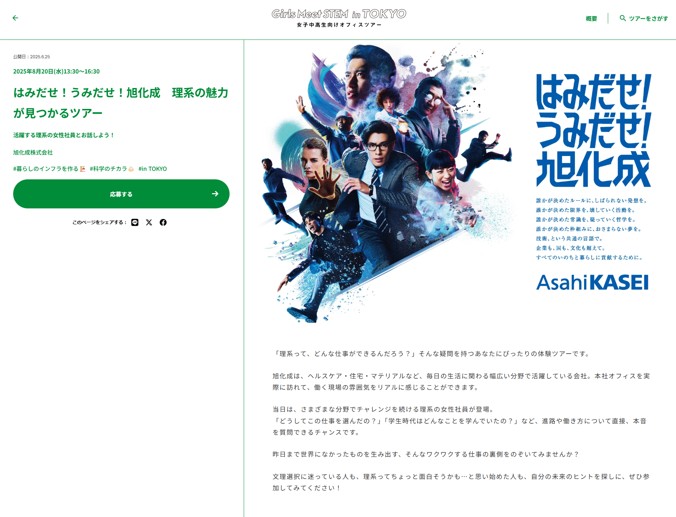Select the #科学のチカラ hashtag
This screenshot has height=517, width=676.
point(112,169)
